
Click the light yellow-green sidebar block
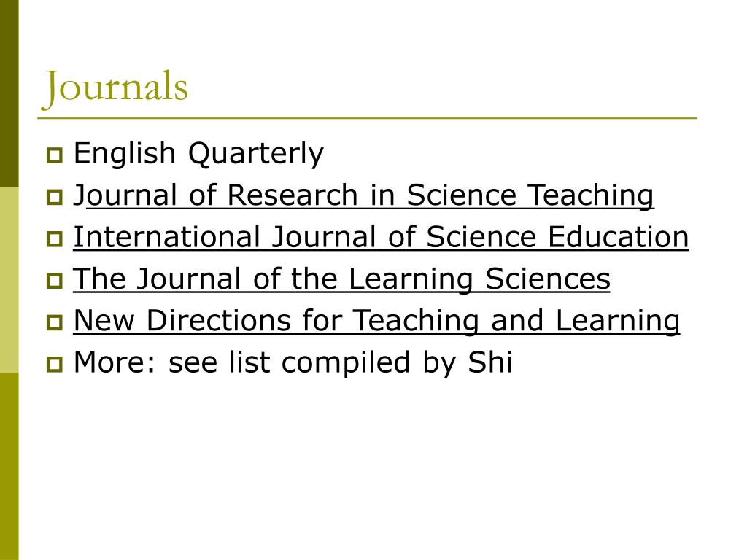click(9, 280)
